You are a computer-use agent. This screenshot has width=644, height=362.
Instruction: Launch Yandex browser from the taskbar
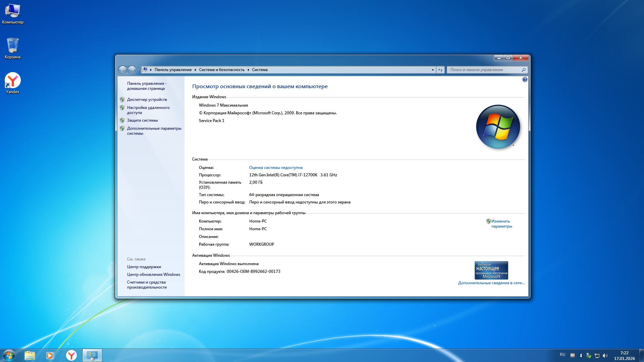(71, 355)
